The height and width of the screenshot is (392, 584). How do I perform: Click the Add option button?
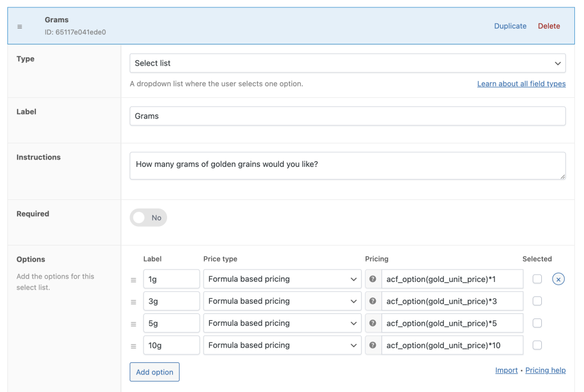[x=155, y=372]
